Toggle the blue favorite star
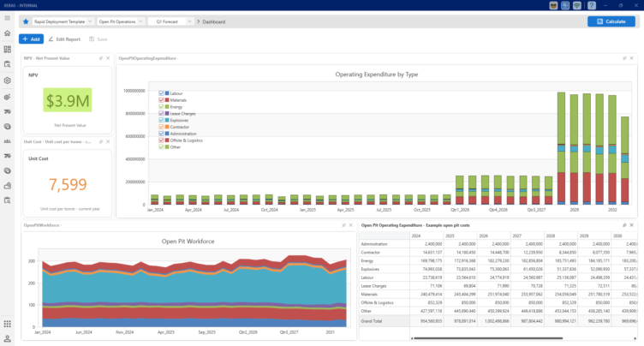Viewport: 644px width, 346px height. click(26, 21)
